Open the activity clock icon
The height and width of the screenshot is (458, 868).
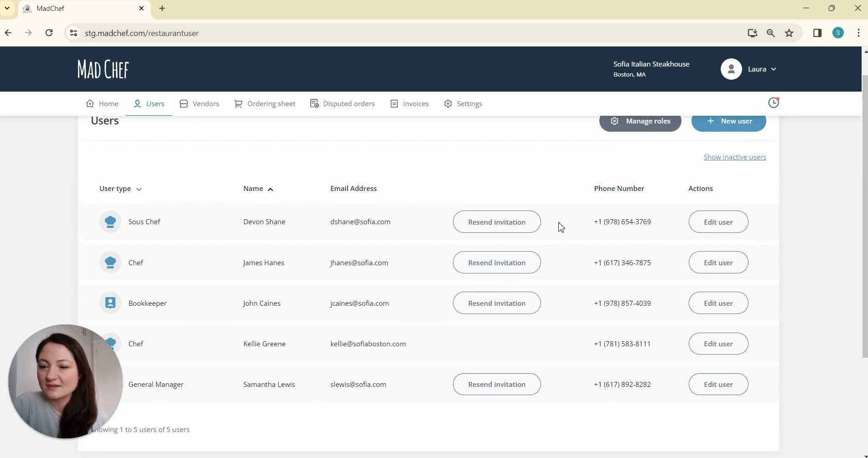click(774, 103)
